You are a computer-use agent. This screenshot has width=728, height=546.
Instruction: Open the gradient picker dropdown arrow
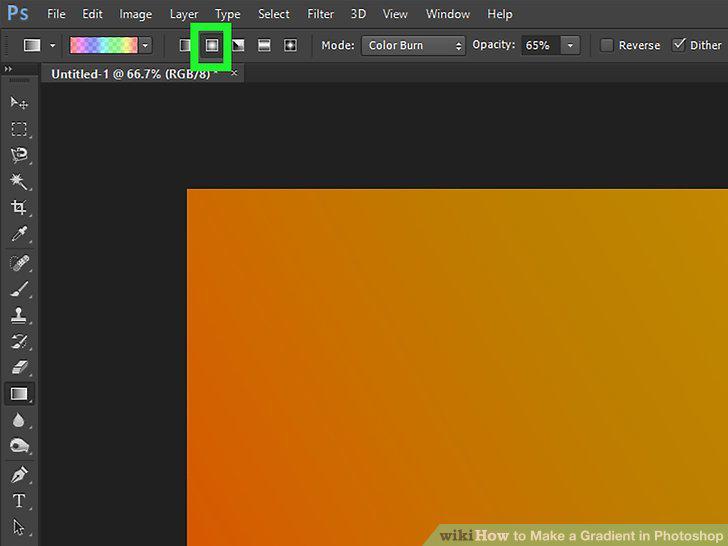[145, 46]
